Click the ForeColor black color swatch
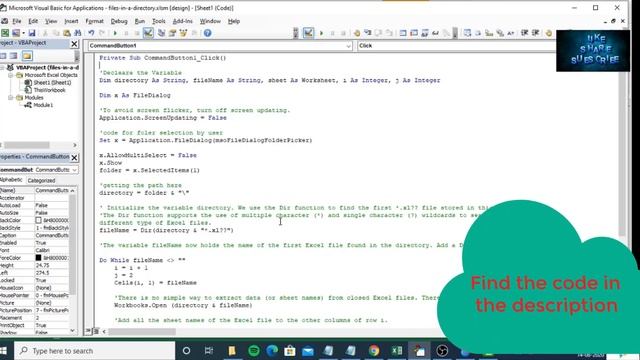 point(38,258)
